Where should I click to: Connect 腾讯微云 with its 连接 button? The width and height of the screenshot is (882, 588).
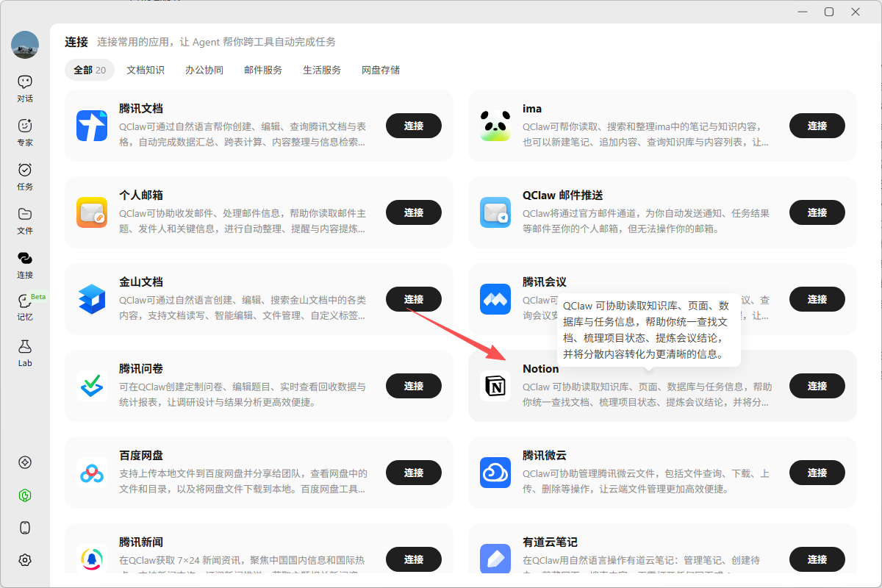coord(817,473)
